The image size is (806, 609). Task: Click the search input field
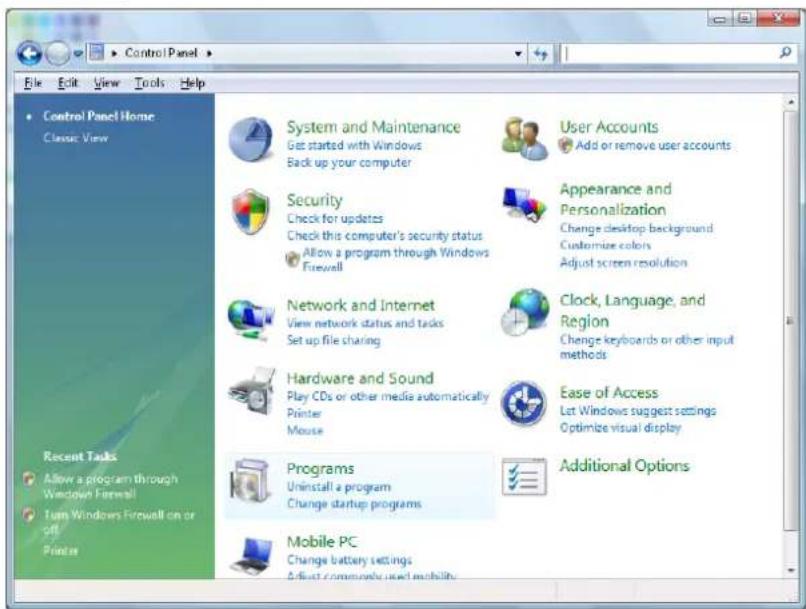tap(669, 53)
